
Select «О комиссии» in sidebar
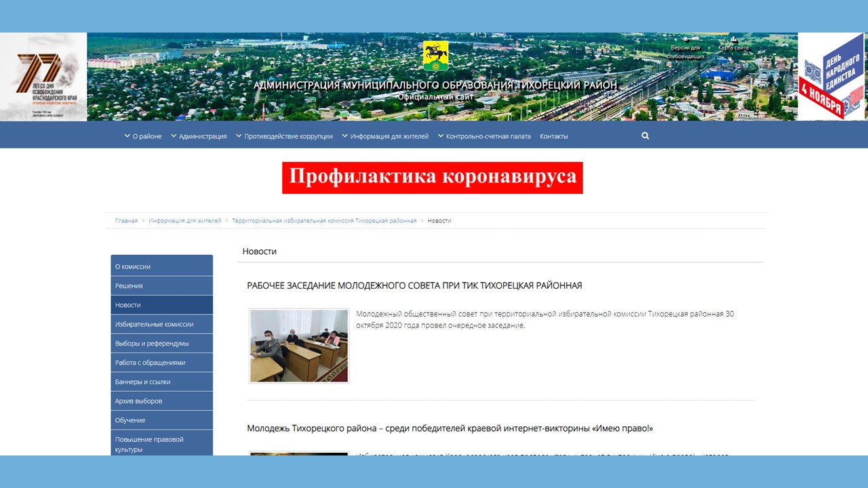pos(162,266)
